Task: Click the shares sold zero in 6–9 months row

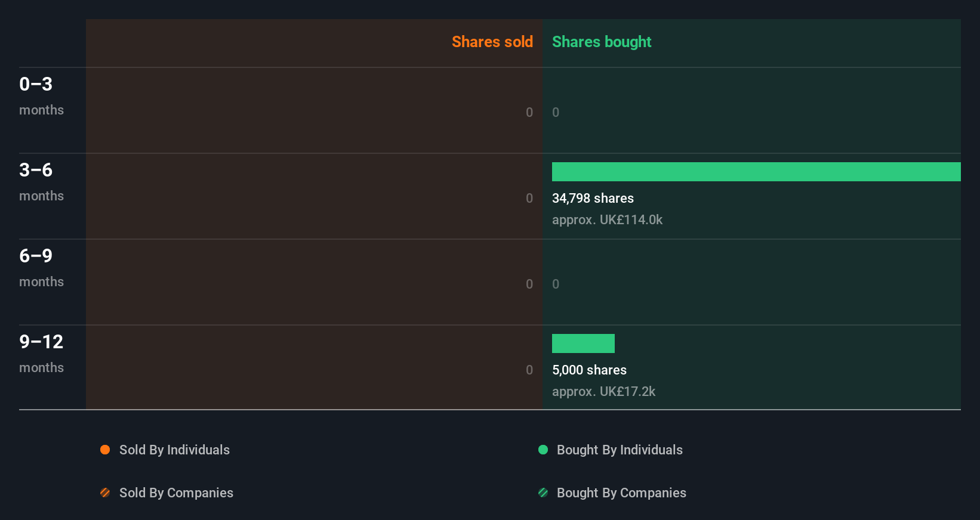Action: click(529, 284)
